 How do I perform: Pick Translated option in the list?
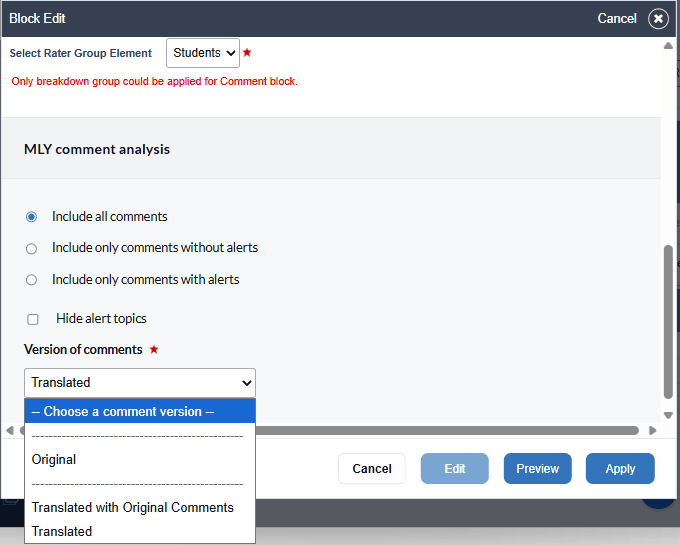140,531
